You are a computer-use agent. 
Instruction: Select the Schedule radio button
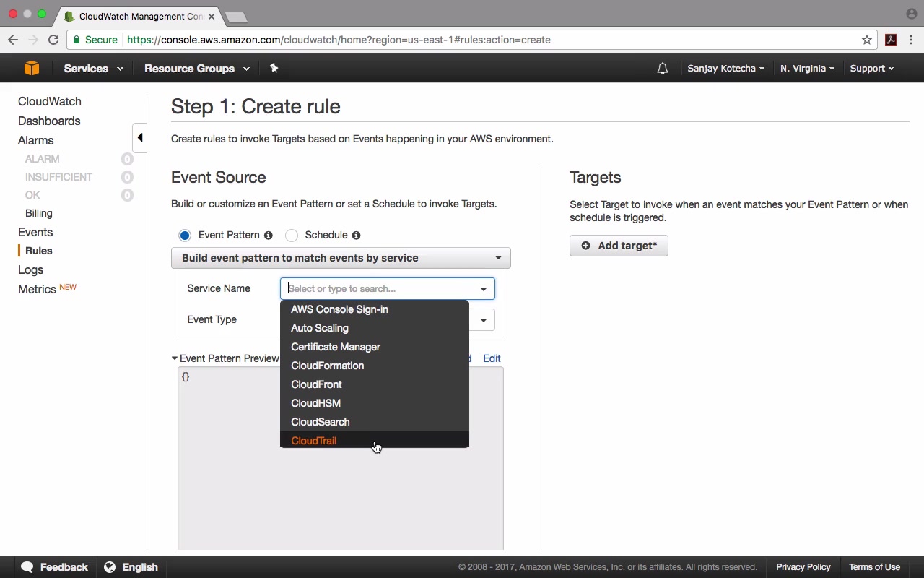pyautogui.click(x=292, y=236)
